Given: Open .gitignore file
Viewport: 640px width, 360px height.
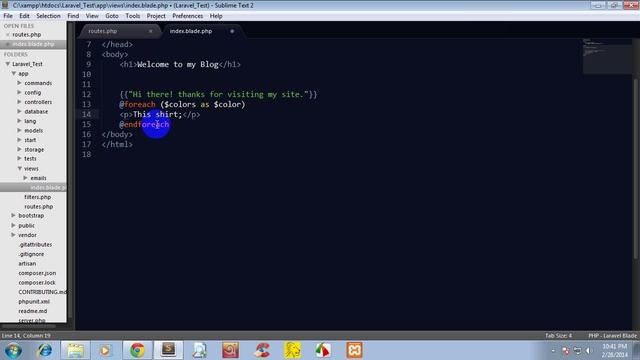Looking at the screenshot, I should [x=31, y=254].
